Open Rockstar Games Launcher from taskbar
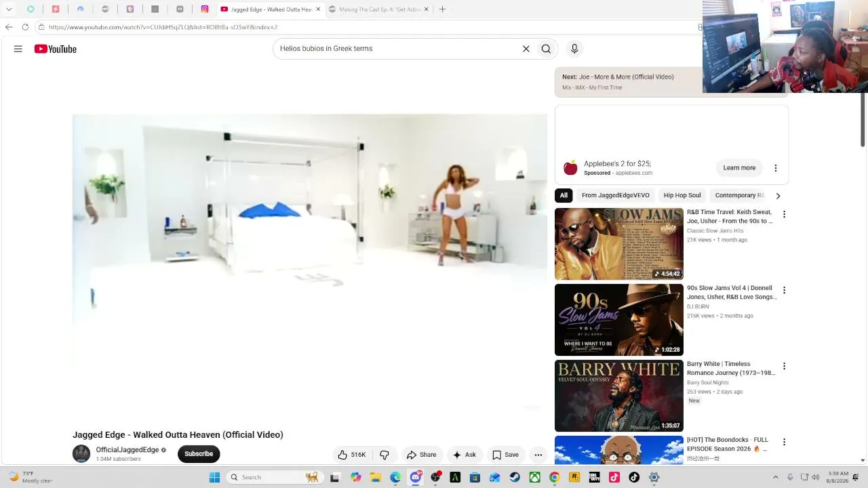Image resolution: width=868 pixels, height=488 pixels. (574, 477)
